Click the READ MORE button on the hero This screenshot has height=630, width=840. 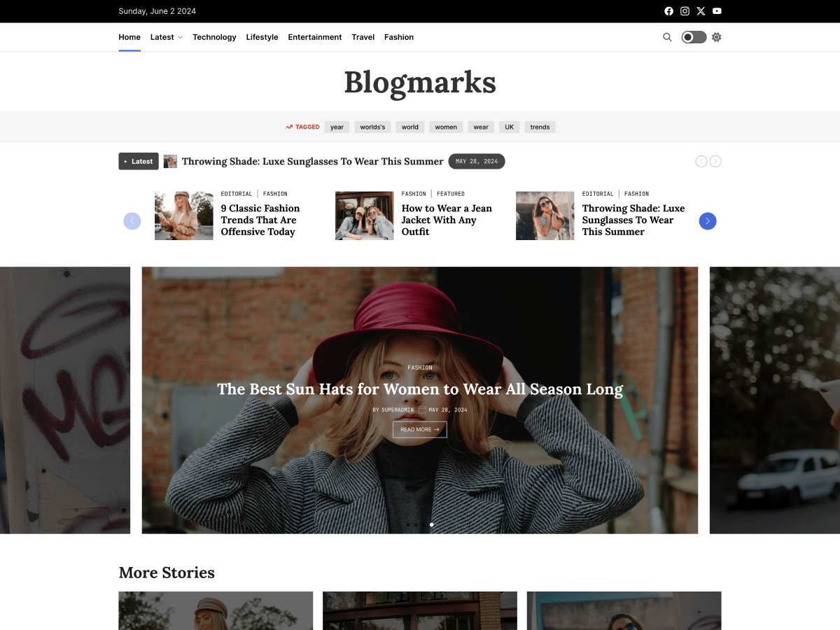419,429
